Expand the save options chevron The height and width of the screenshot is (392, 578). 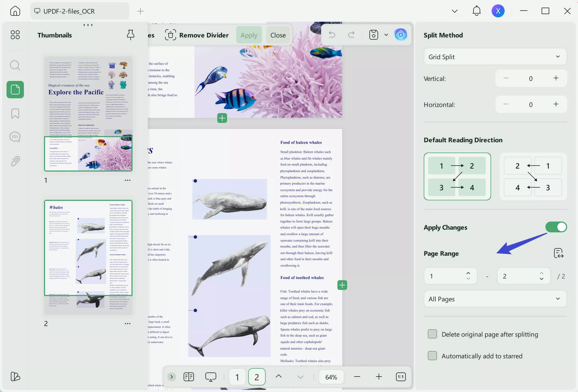pyautogui.click(x=386, y=35)
